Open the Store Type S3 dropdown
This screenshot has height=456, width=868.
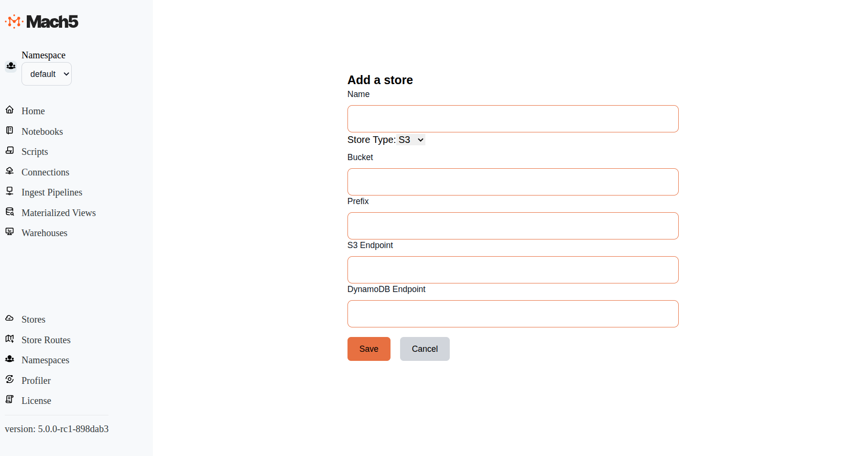tap(412, 140)
